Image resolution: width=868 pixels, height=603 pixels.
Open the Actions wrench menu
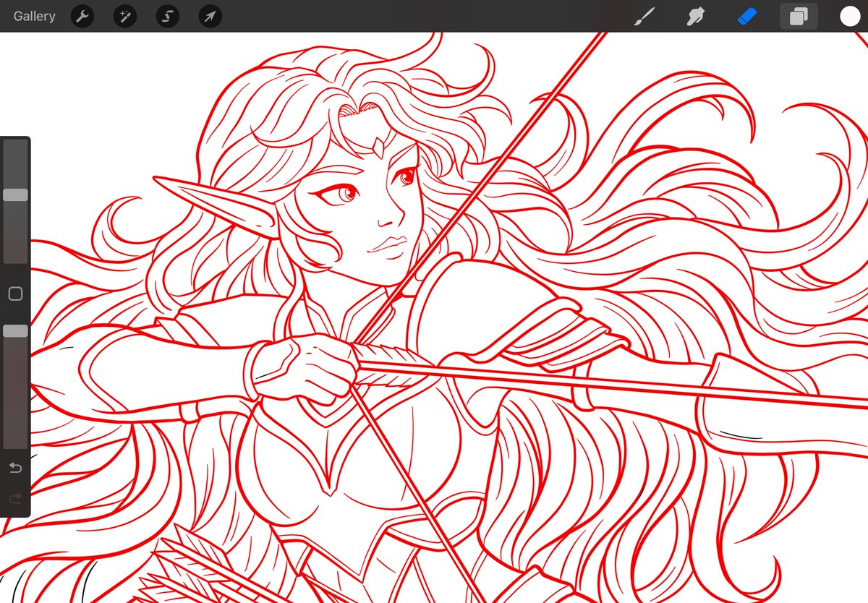pos(82,16)
